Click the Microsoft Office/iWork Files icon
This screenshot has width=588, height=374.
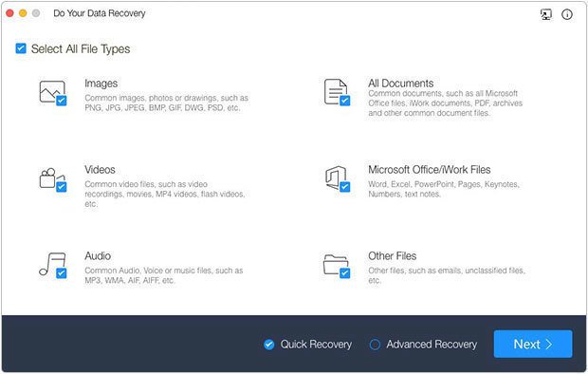[336, 178]
